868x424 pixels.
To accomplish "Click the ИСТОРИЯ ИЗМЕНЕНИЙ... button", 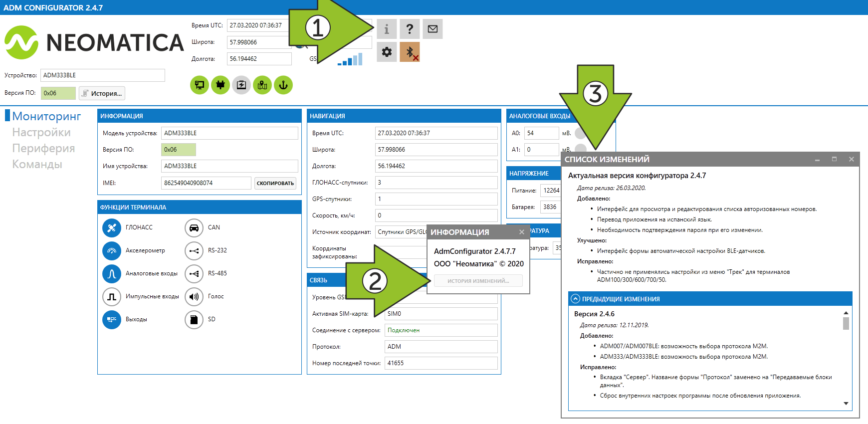I will click(x=478, y=281).
